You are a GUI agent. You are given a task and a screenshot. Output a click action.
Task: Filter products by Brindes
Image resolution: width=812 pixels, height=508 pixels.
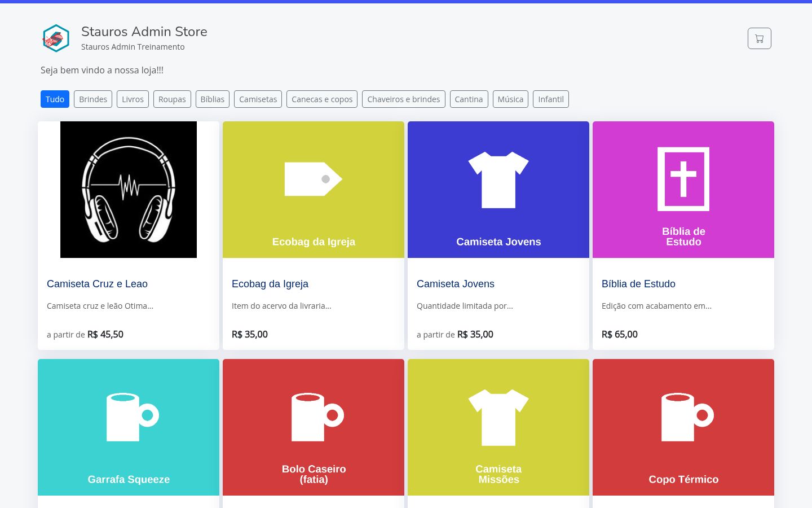(93, 99)
